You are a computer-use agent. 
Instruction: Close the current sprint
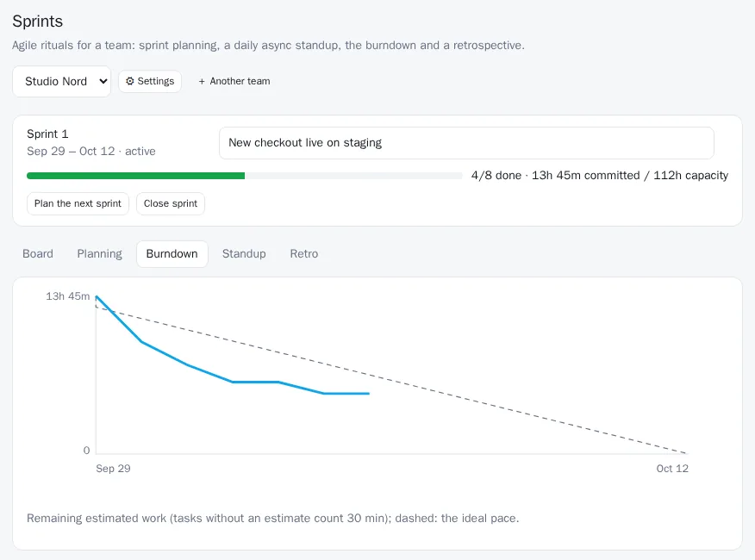click(171, 203)
